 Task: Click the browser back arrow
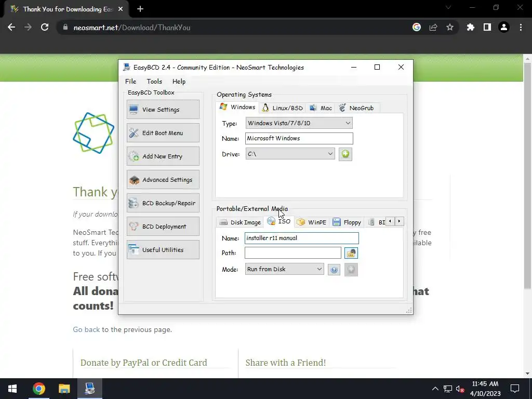[x=11, y=27]
